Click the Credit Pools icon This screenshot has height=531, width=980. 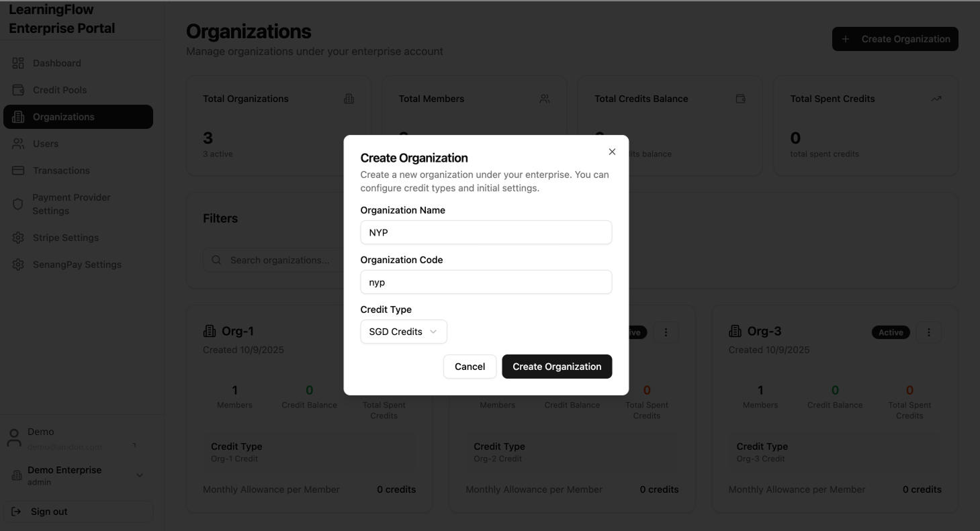point(18,89)
